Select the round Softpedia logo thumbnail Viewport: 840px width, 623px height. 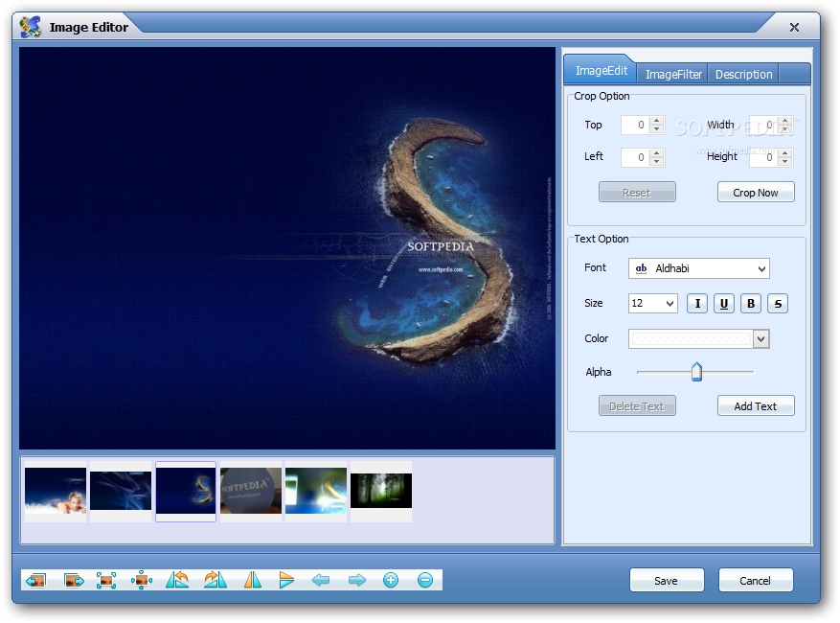[251, 491]
